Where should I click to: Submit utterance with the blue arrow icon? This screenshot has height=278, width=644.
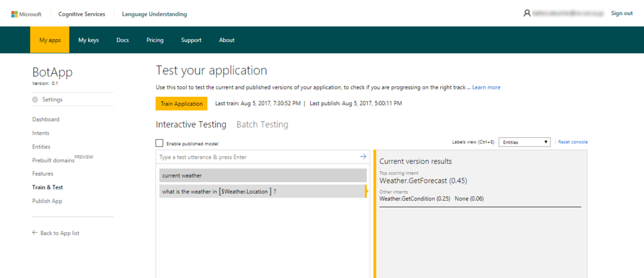[363, 157]
